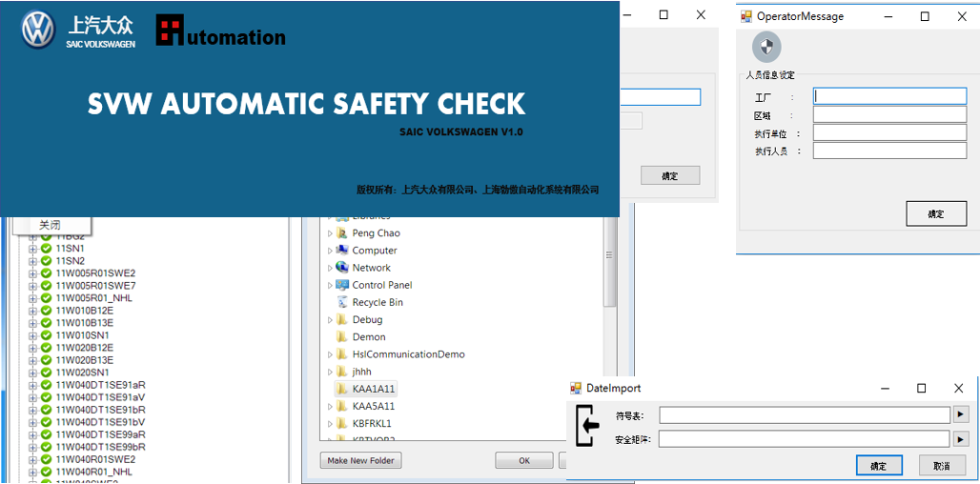Image resolution: width=980 pixels, height=484 pixels.
Task: Expand the KAA5A11 folder node
Action: pyautogui.click(x=330, y=407)
